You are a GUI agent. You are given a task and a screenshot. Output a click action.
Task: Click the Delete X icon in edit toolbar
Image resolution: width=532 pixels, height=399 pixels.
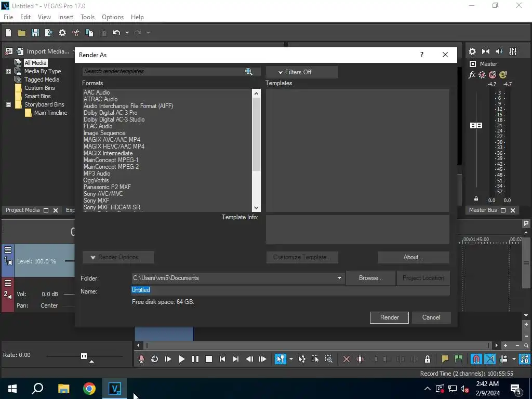pos(347,359)
